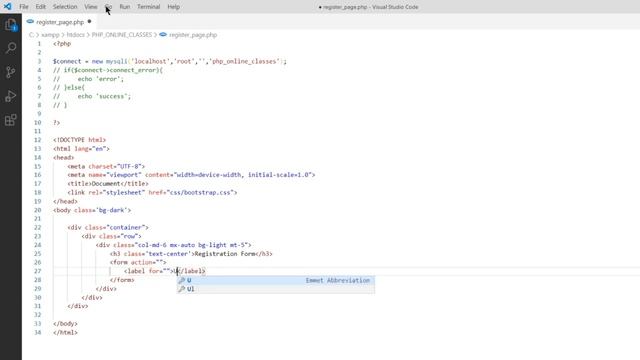Click the PHP closing tag '?>' on line 10
Viewport: 640px width, 360px height.
57,122
